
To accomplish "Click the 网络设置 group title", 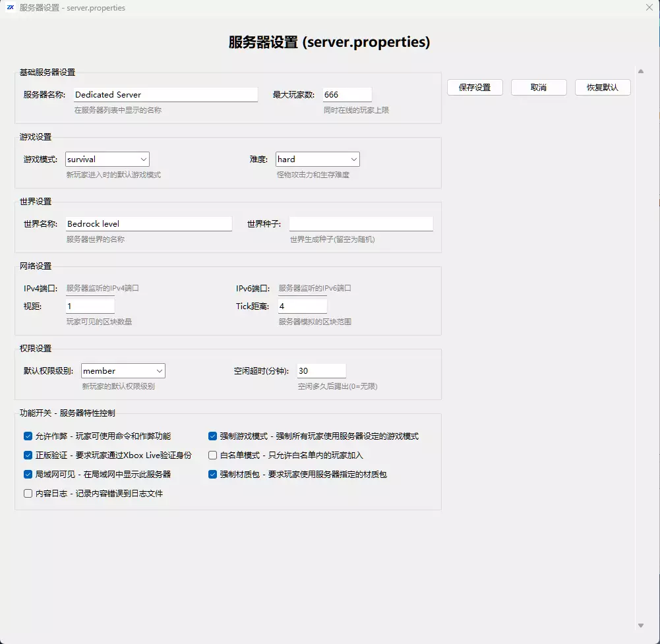I will click(36, 266).
